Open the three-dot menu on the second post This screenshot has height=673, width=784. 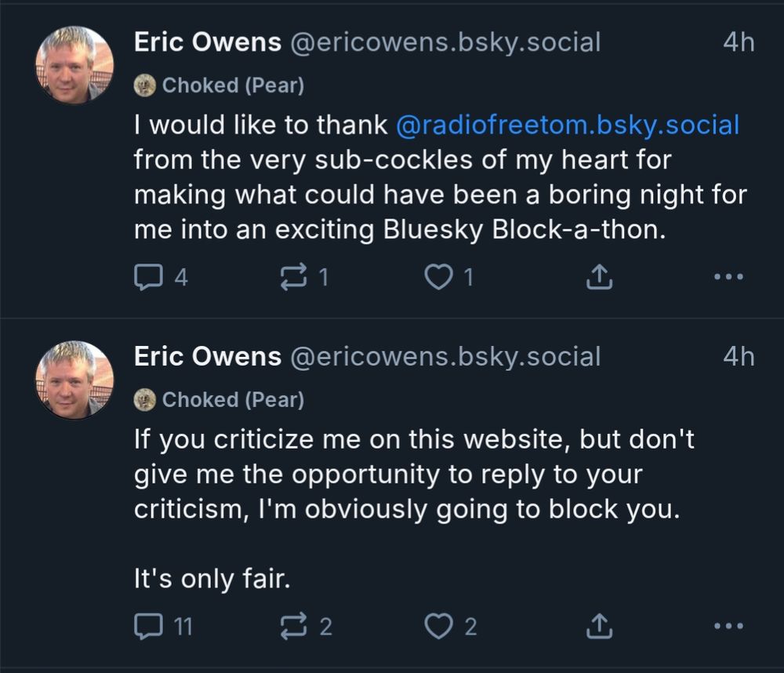pyautogui.click(x=729, y=626)
